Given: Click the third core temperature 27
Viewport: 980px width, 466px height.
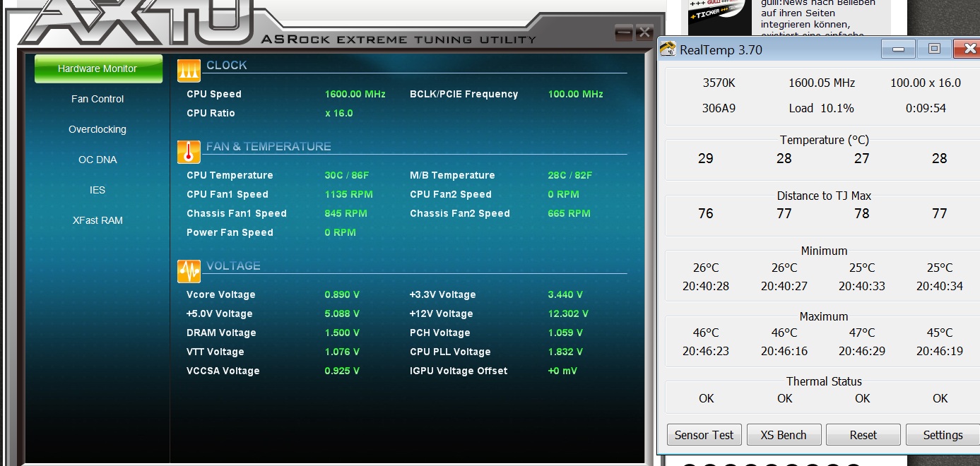Looking at the screenshot, I should [862, 158].
